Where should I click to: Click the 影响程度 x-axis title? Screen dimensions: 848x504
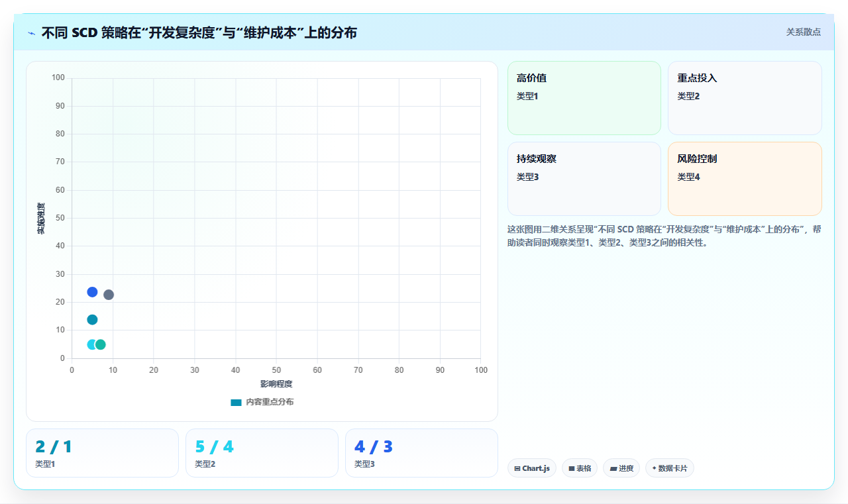[276, 383]
